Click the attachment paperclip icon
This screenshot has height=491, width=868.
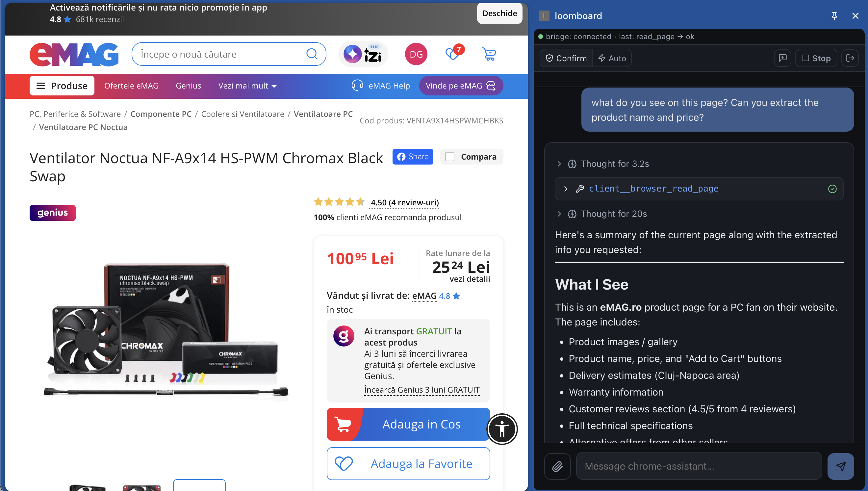[x=557, y=466]
